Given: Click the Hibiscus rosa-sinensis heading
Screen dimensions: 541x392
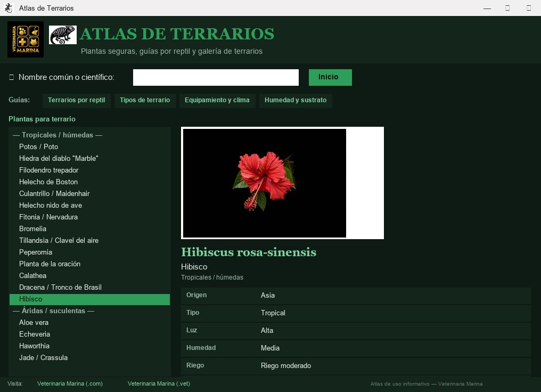Looking at the screenshot, I should click(249, 252).
